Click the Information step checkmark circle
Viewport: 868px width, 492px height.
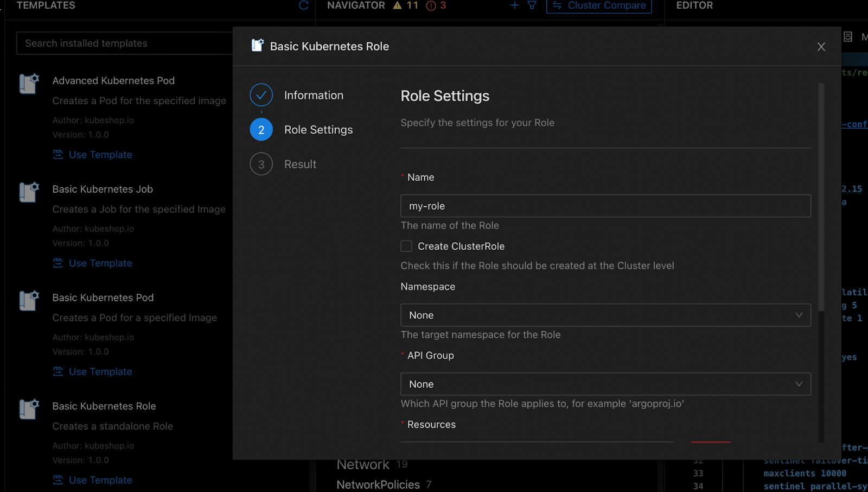tap(261, 95)
